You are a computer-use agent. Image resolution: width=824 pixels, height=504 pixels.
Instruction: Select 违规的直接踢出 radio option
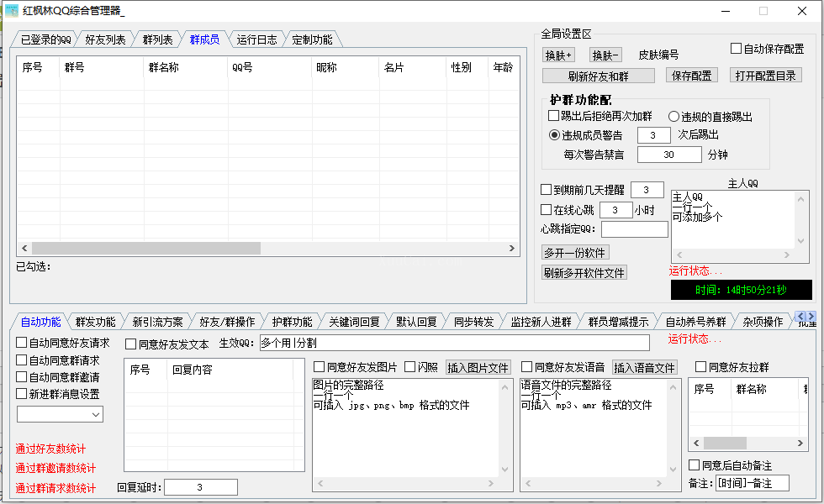(674, 116)
